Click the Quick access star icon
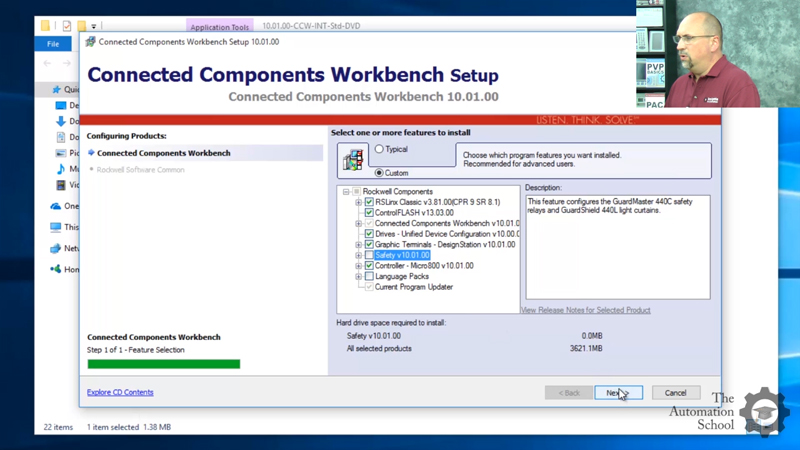The image size is (800, 450). (56, 89)
